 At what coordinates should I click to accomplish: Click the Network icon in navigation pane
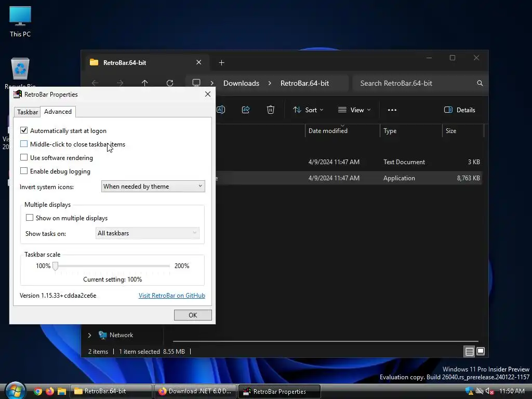coord(102,335)
